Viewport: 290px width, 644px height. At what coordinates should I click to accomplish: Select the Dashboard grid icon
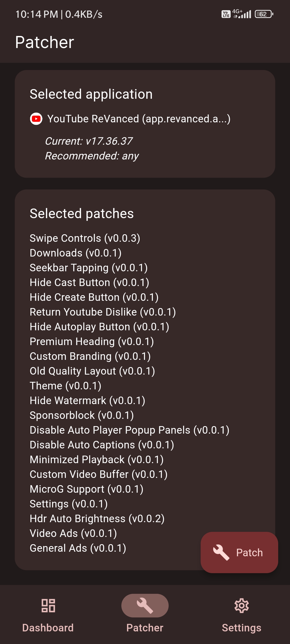[x=48, y=606]
